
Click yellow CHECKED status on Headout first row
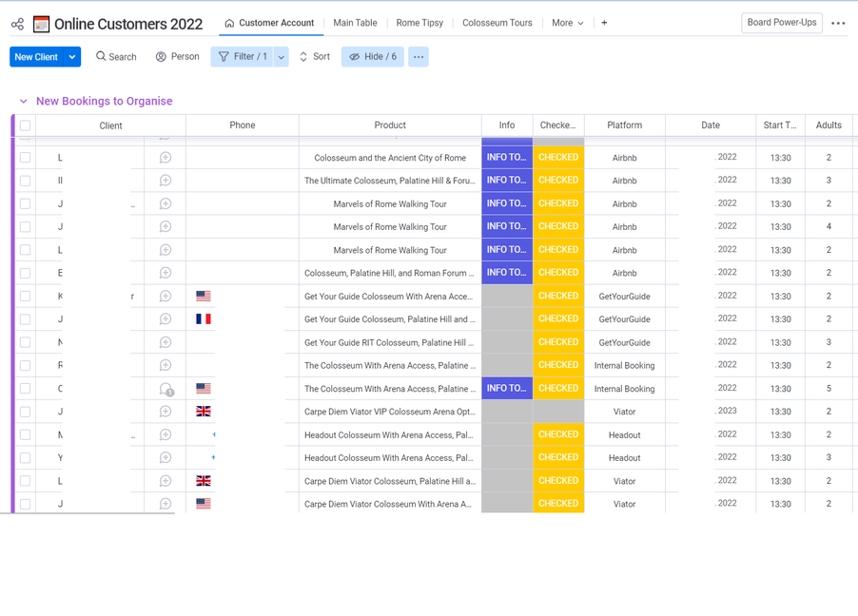558,434
